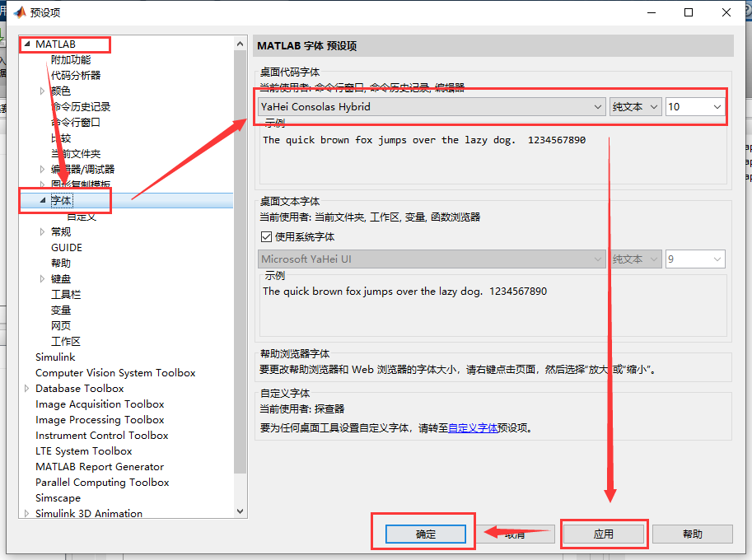Select 命令历史记录 in the tree
Screen dimensions: 752x560
(81, 106)
